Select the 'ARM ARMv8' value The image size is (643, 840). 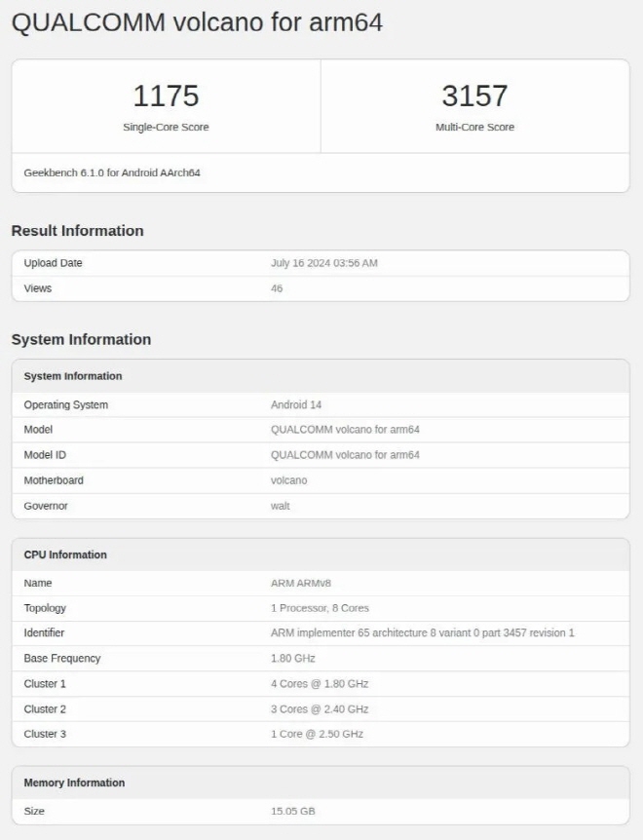click(x=301, y=583)
